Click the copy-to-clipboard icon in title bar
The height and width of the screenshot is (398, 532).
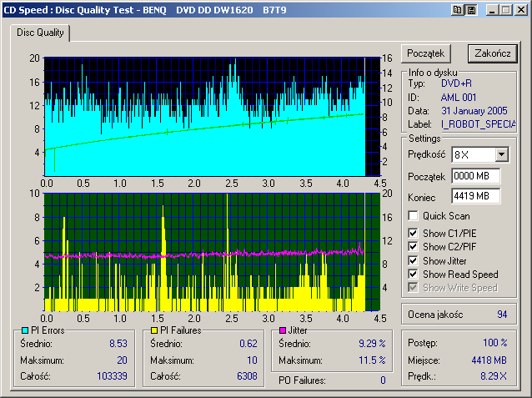[x=457, y=10]
